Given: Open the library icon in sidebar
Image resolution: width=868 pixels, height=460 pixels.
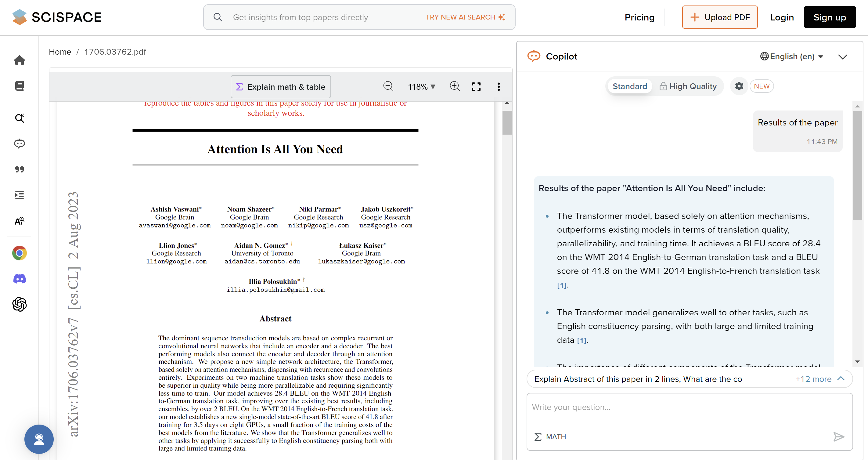Looking at the screenshot, I should (19, 86).
